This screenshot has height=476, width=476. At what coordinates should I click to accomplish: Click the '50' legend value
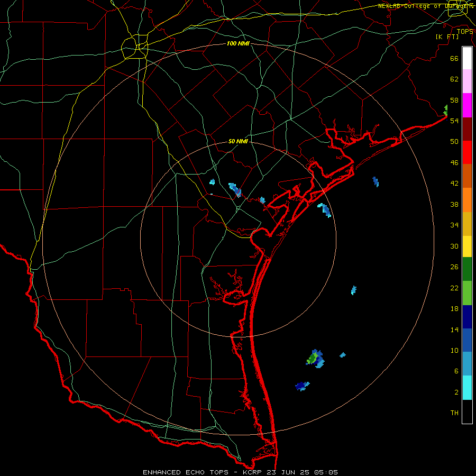[x=454, y=142]
